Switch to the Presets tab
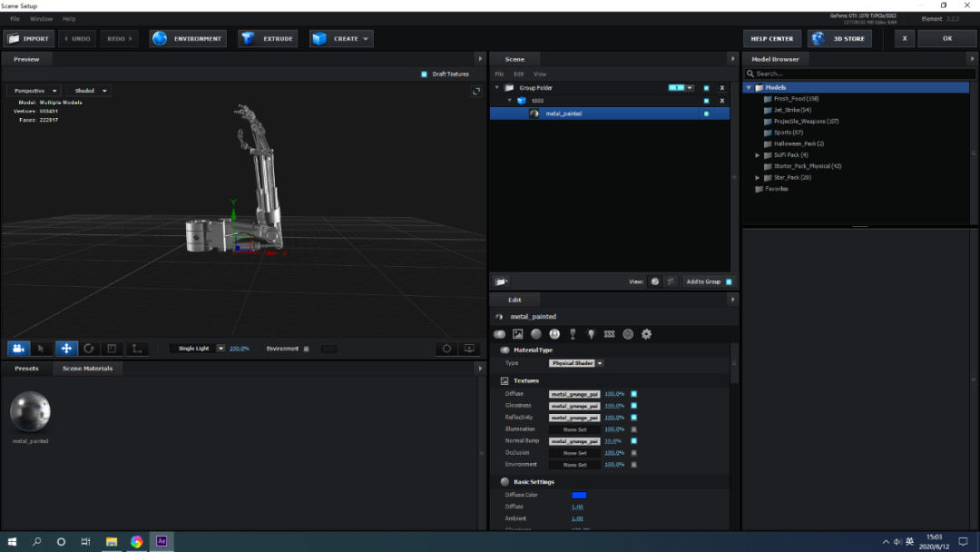The height and width of the screenshot is (552, 980). [x=26, y=369]
